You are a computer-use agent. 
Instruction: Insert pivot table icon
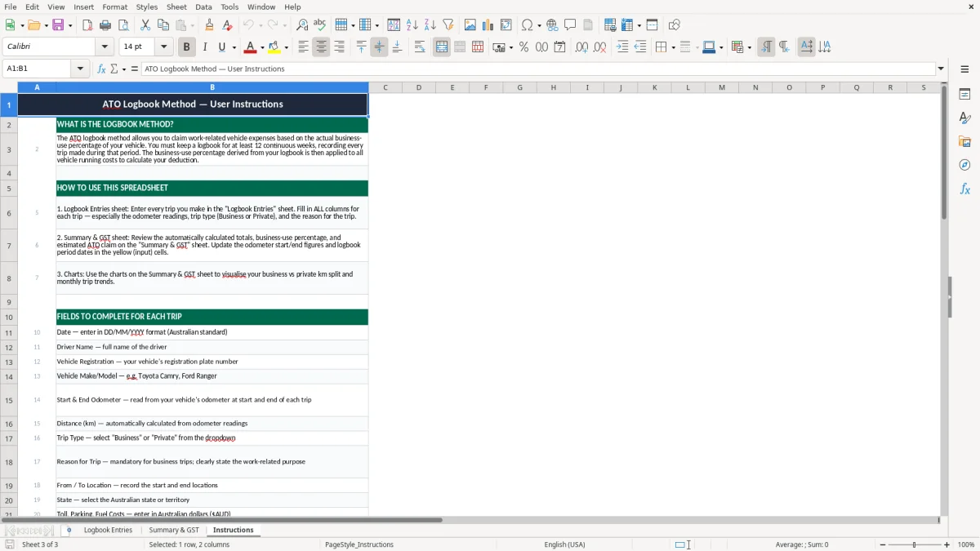coord(506,25)
